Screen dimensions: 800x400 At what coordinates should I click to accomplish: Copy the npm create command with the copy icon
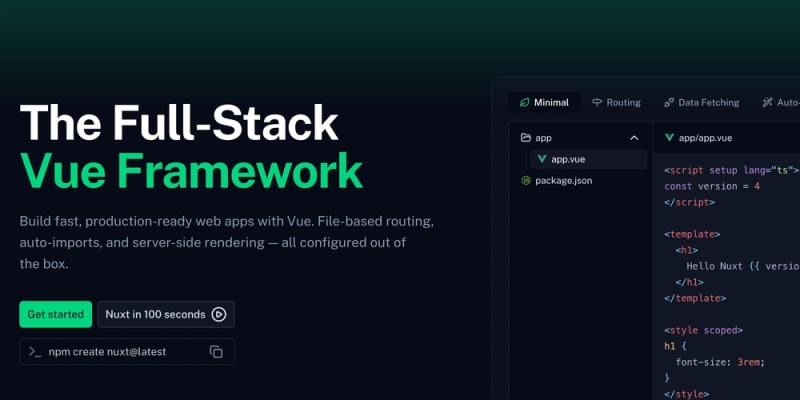[216, 351]
